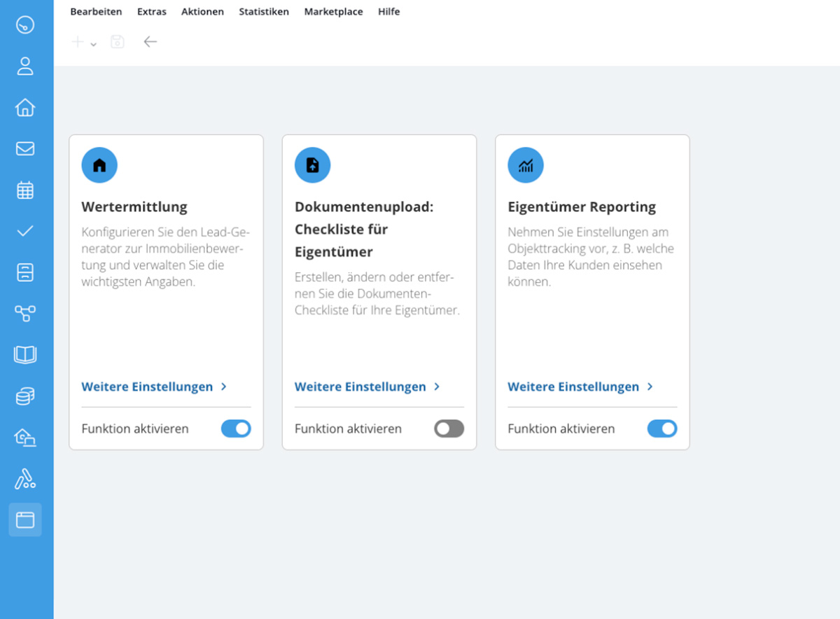Enable the Dokumentenupload Funktion aktivieren toggle

(449, 429)
